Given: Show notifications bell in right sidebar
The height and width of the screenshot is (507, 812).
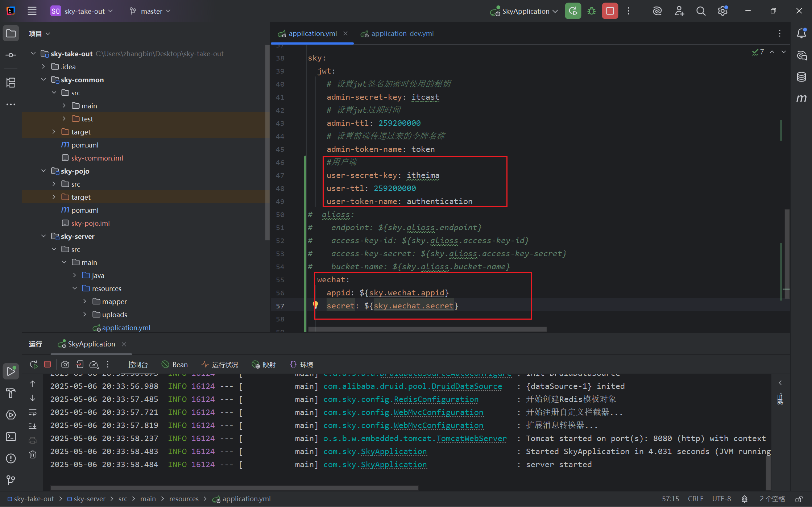Looking at the screenshot, I should click(x=801, y=33).
